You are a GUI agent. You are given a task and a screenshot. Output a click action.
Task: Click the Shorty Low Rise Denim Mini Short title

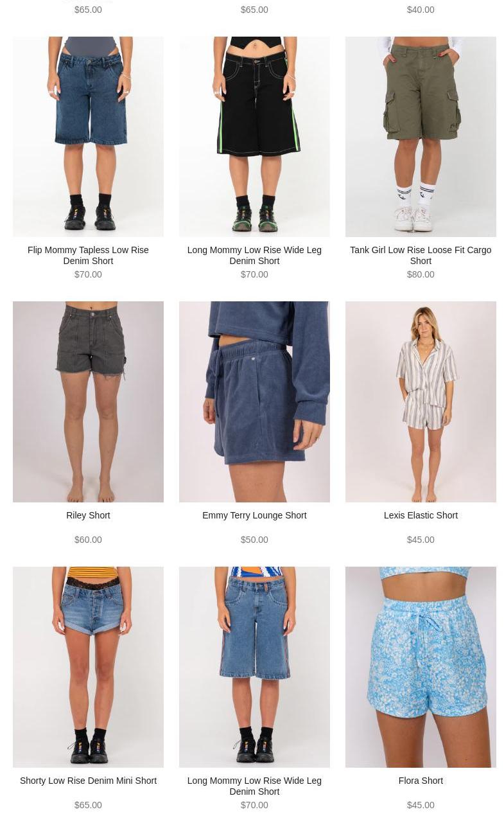pyautogui.click(x=88, y=781)
